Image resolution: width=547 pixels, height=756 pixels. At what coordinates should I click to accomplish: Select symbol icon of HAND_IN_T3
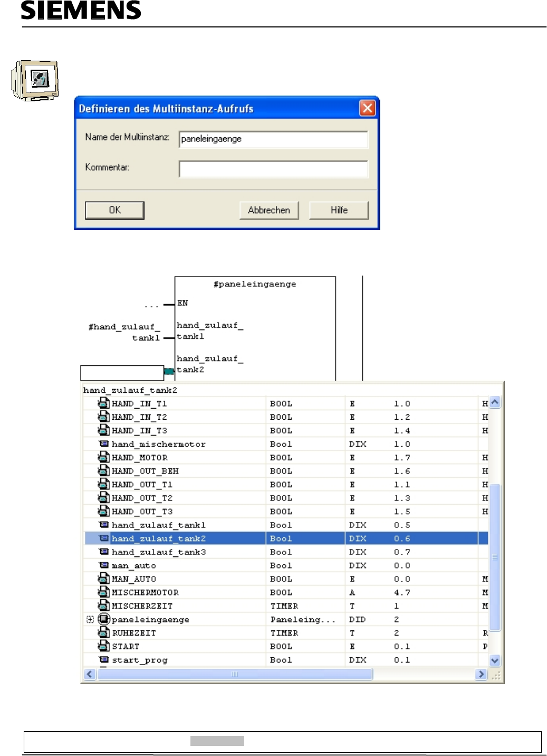tap(103, 430)
